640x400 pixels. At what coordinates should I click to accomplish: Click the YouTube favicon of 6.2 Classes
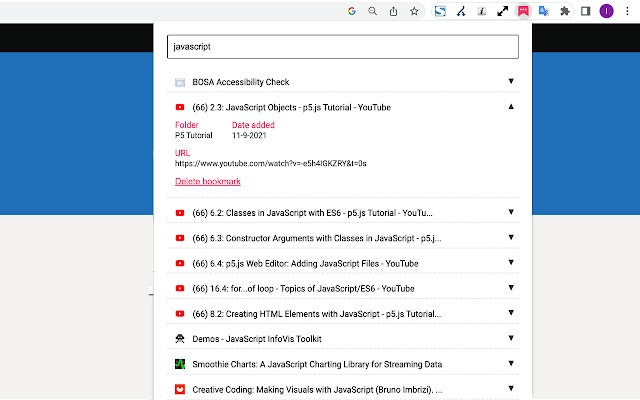coord(180,213)
